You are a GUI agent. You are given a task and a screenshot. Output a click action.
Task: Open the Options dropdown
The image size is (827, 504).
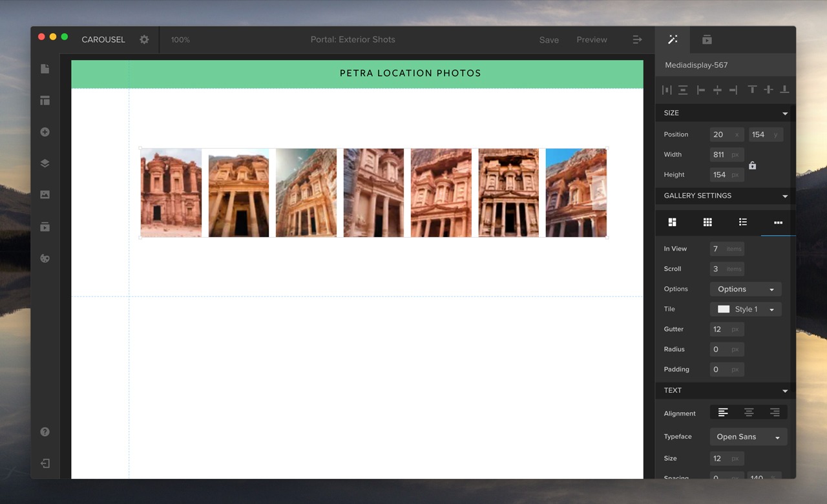coord(746,289)
